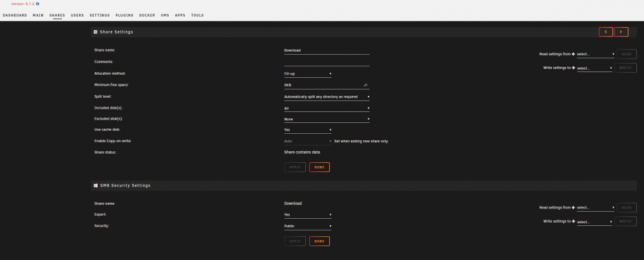Click the 'Allocation method:' label
The width and height of the screenshot is (644, 260).
[109, 73]
